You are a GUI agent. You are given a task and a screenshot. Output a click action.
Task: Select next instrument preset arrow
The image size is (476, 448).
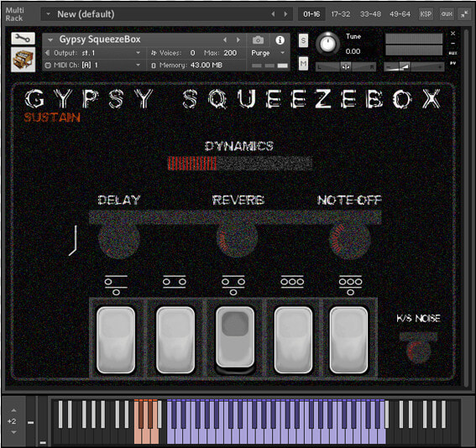pyautogui.click(x=238, y=40)
